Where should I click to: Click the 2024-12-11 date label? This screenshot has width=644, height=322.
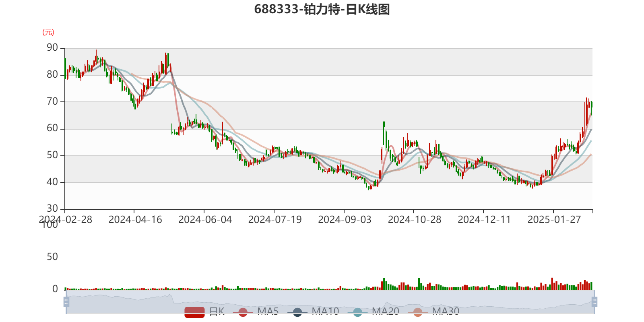click(485, 220)
